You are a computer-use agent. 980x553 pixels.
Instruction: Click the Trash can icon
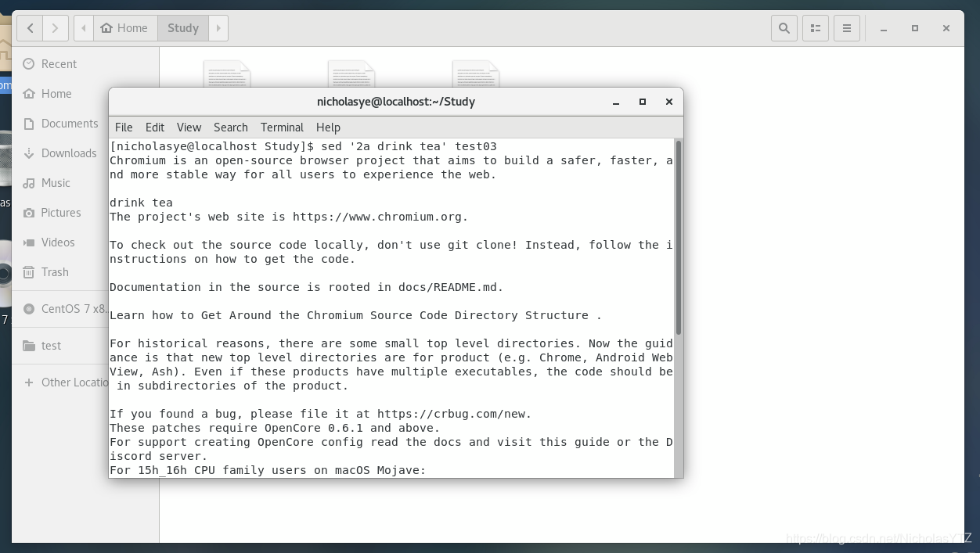coord(29,272)
